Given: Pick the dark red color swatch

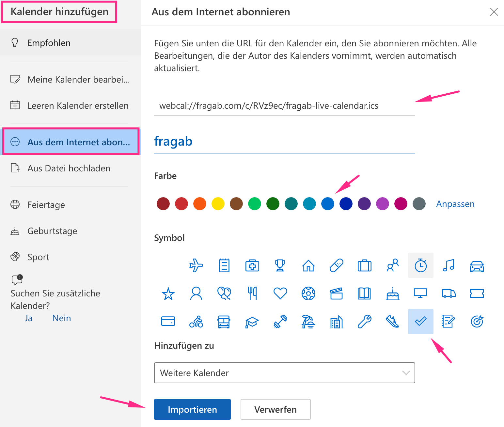Looking at the screenshot, I should click(x=163, y=204).
